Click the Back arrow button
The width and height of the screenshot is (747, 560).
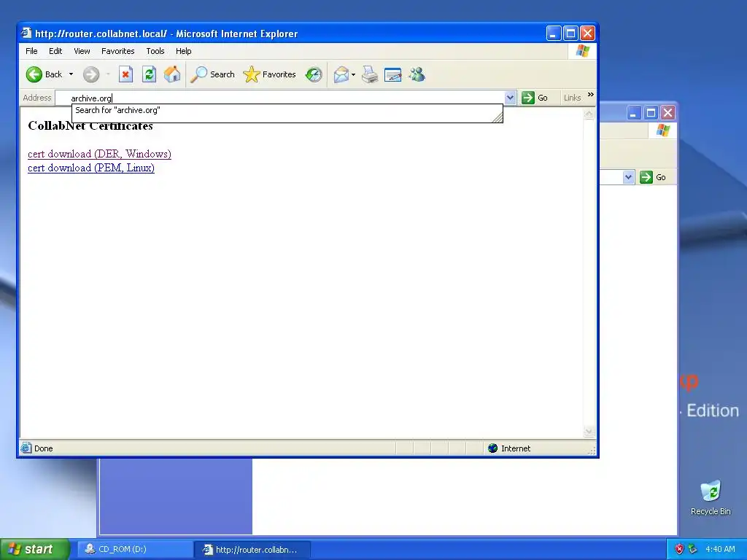point(44,74)
